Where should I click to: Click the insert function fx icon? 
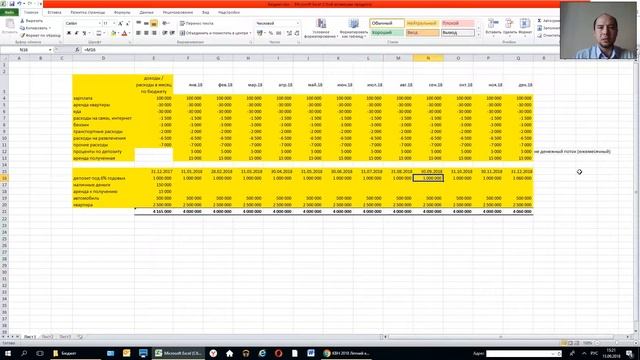click(x=77, y=50)
